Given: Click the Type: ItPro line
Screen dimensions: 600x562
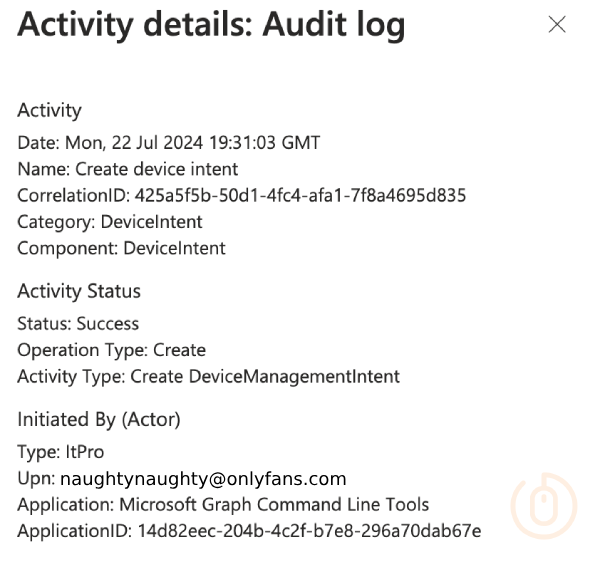Looking at the screenshot, I should tap(60, 452).
